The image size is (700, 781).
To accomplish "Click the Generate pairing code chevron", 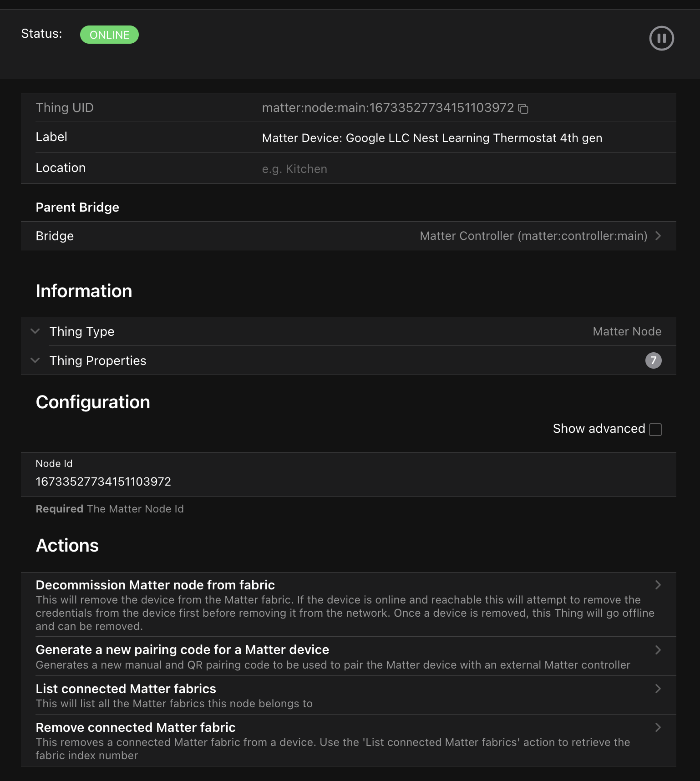I will (x=658, y=650).
